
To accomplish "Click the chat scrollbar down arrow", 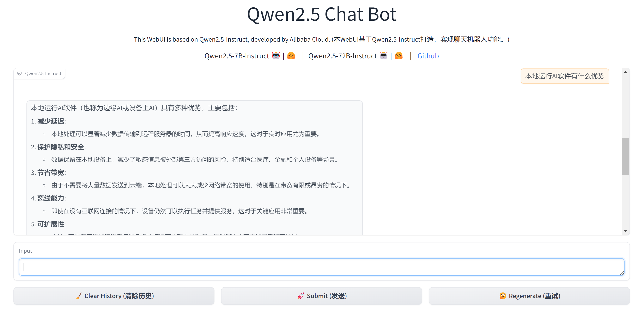I will (626, 231).
